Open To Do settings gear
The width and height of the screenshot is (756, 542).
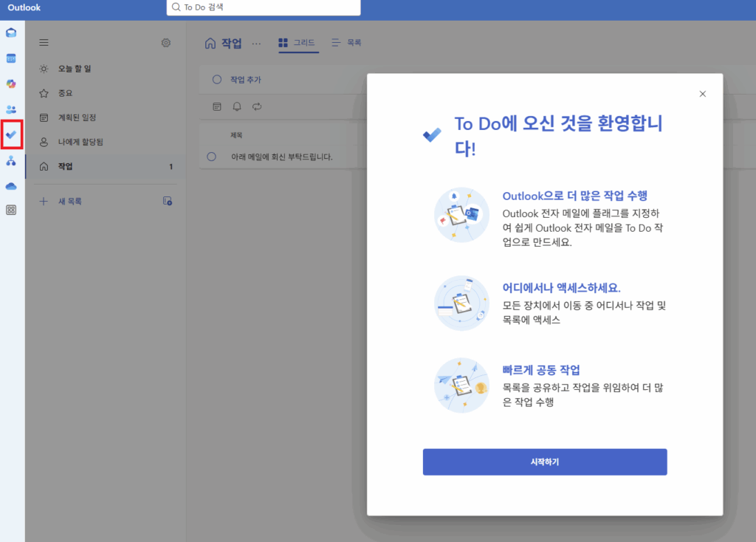click(x=166, y=43)
